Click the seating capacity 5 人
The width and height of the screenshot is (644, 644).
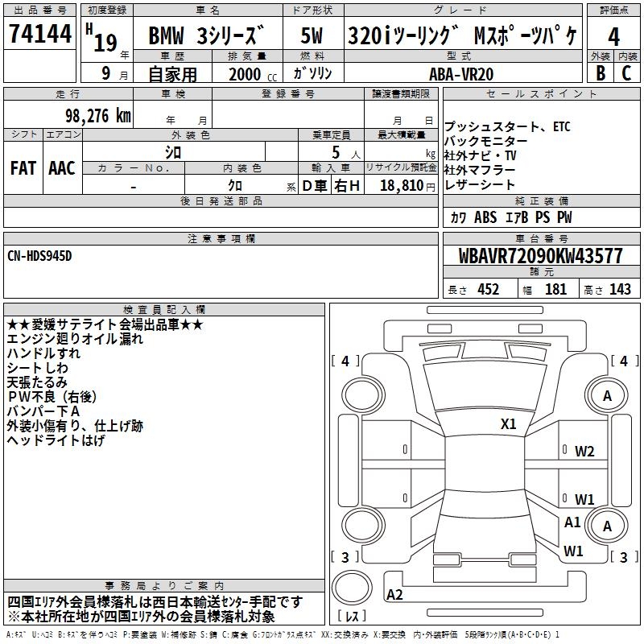(x=346, y=153)
